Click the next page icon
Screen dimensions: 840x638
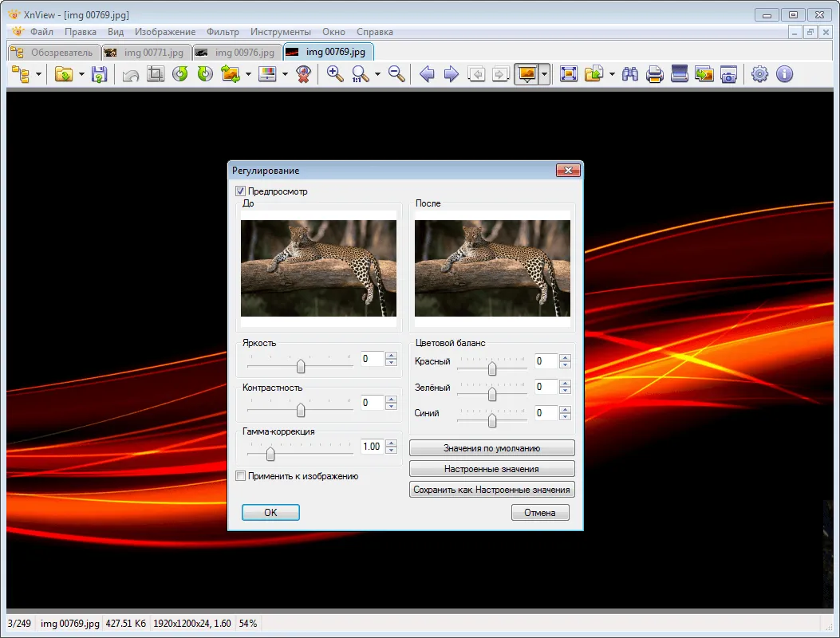tap(500, 74)
